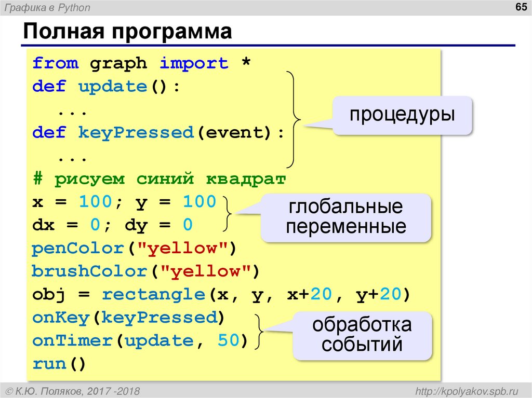Click the 'onKey(keyPressed)' call
Image resolution: width=532 pixels, height=398 pixels.
(x=127, y=317)
